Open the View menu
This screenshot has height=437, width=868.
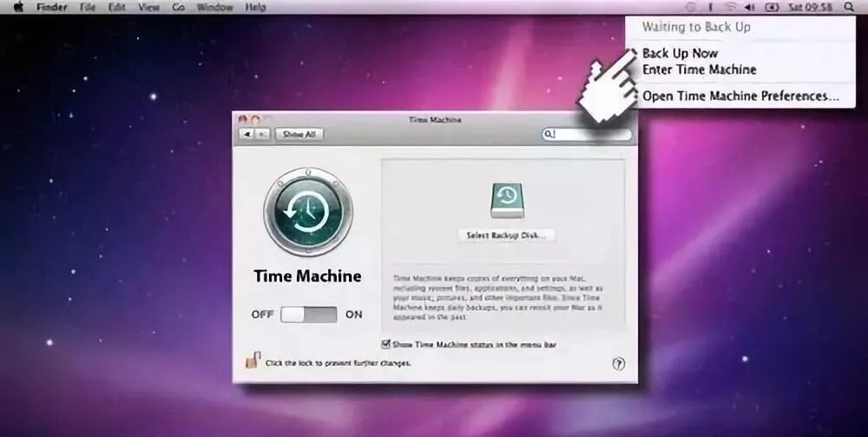pos(148,7)
